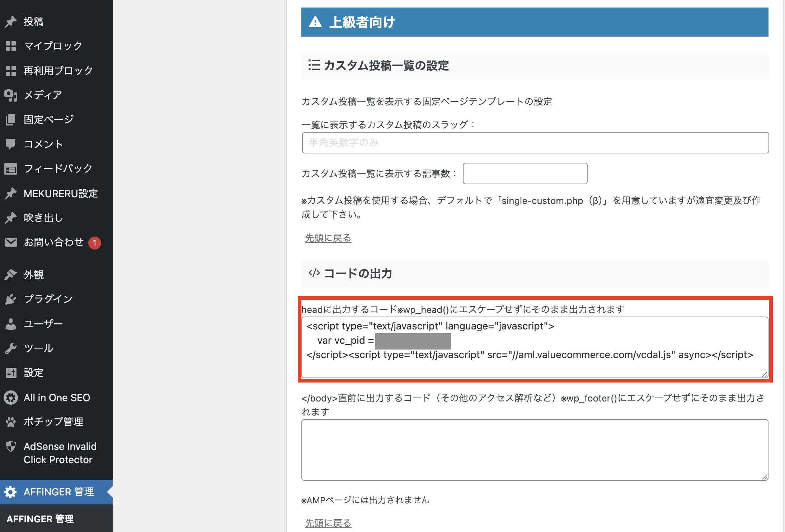Select the AFFINGER 管理 menu item
This screenshot has width=785, height=532.
pyautogui.click(x=58, y=492)
